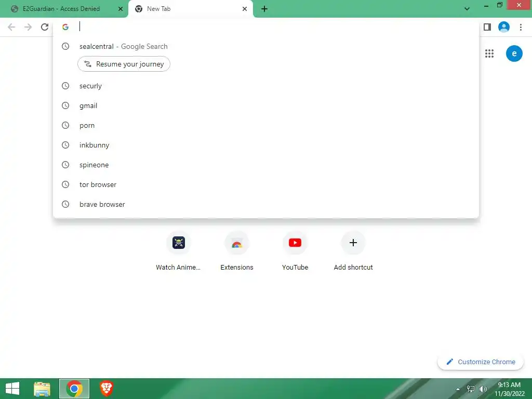The image size is (532, 399).
Task: Click clock icon beside sealcentral
Action: pyautogui.click(x=65, y=46)
